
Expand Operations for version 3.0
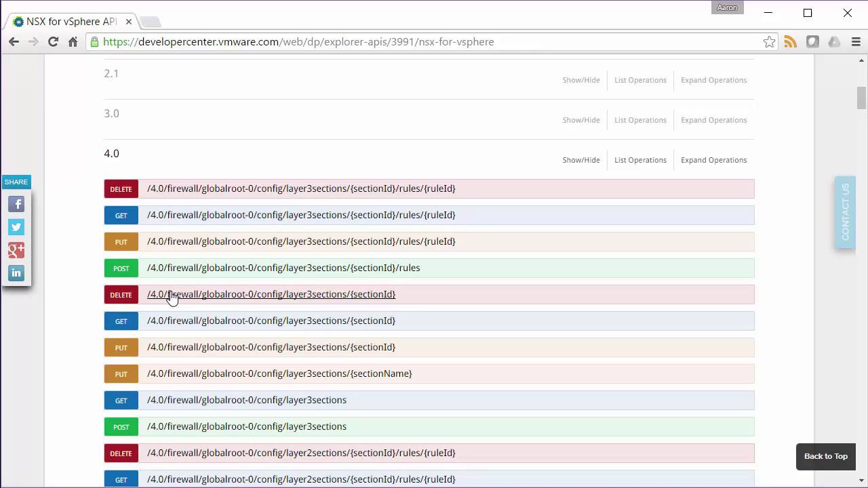point(713,120)
